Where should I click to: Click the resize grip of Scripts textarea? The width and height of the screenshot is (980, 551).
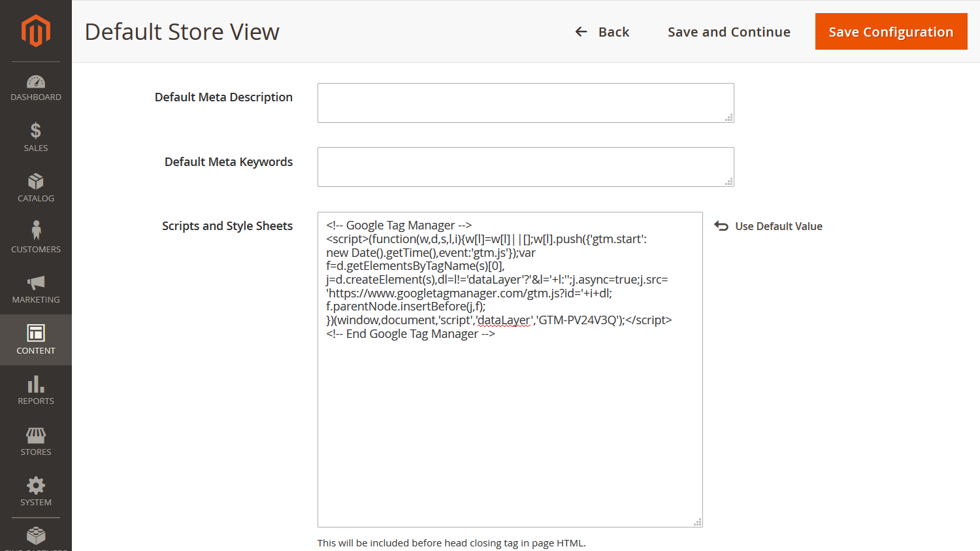pyautogui.click(x=698, y=522)
